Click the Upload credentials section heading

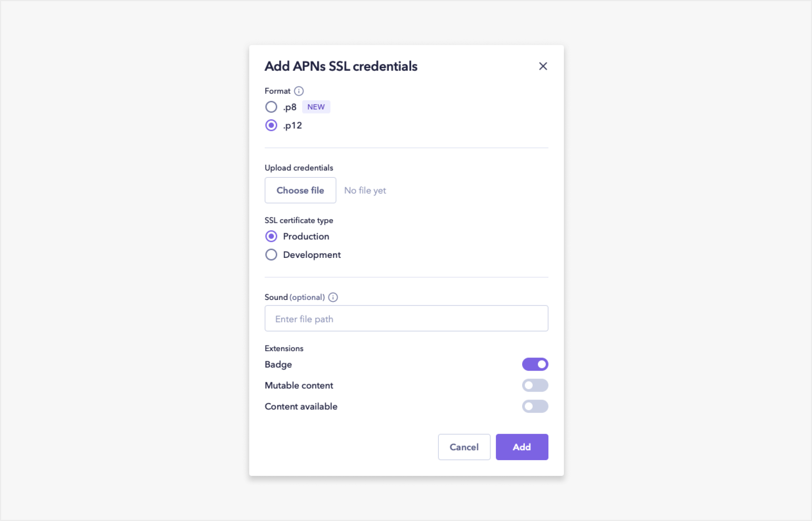[x=298, y=168]
